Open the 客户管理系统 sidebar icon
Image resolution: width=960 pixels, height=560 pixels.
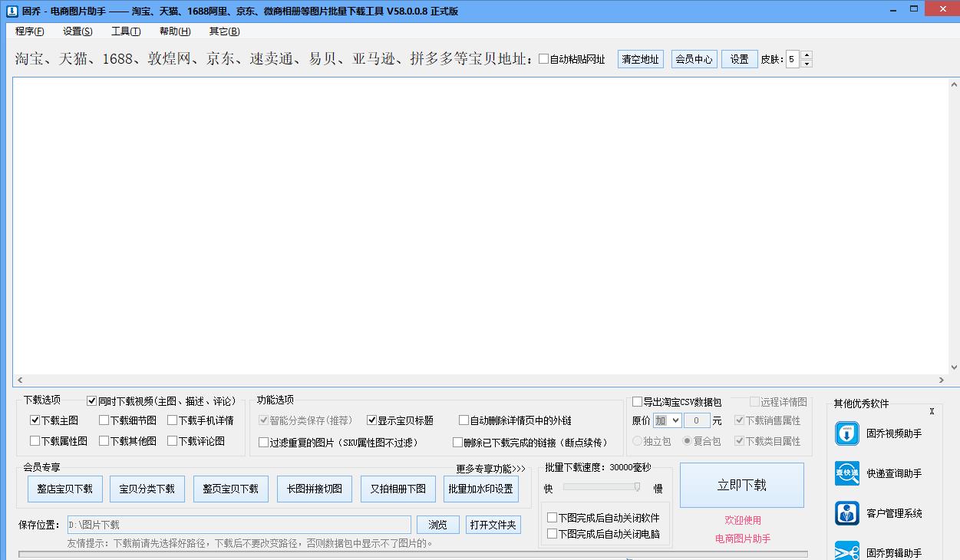point(846,514)
